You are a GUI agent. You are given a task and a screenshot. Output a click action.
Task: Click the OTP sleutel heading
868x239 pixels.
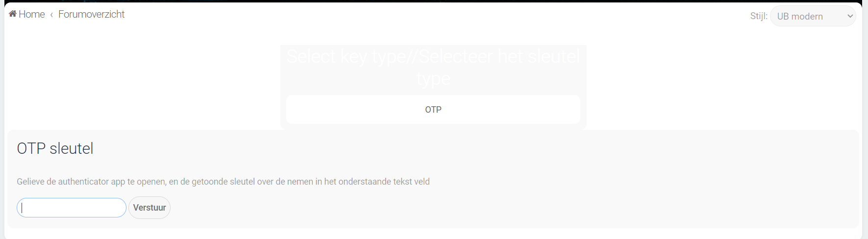55,148
